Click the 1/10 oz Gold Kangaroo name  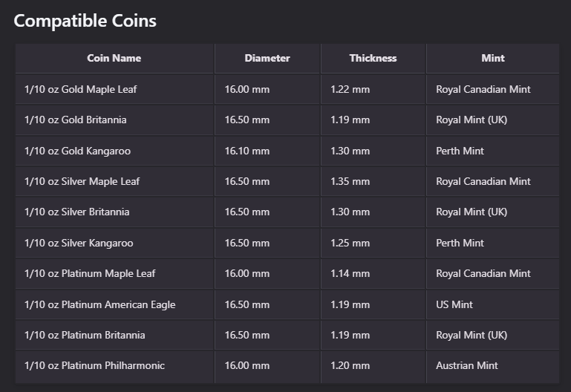click(77, 151)
